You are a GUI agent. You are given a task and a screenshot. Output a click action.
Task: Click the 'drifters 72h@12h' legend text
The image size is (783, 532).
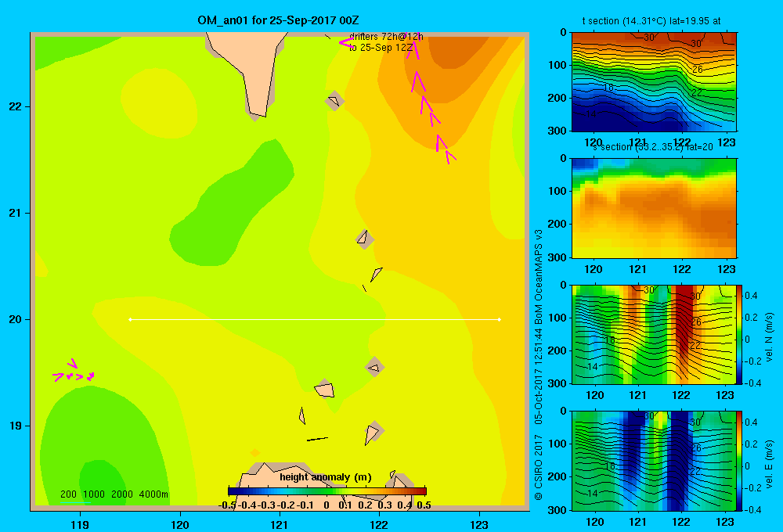(x=386, y=37)
